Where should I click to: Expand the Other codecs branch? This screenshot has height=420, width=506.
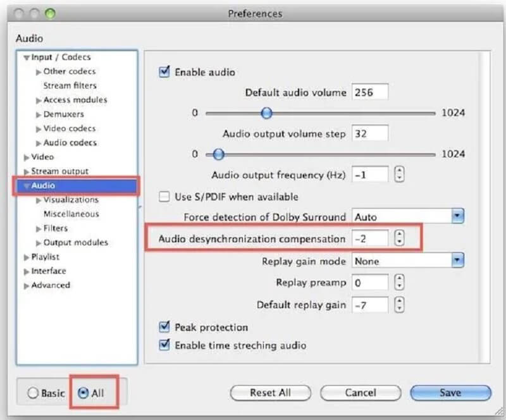point(38,71)
